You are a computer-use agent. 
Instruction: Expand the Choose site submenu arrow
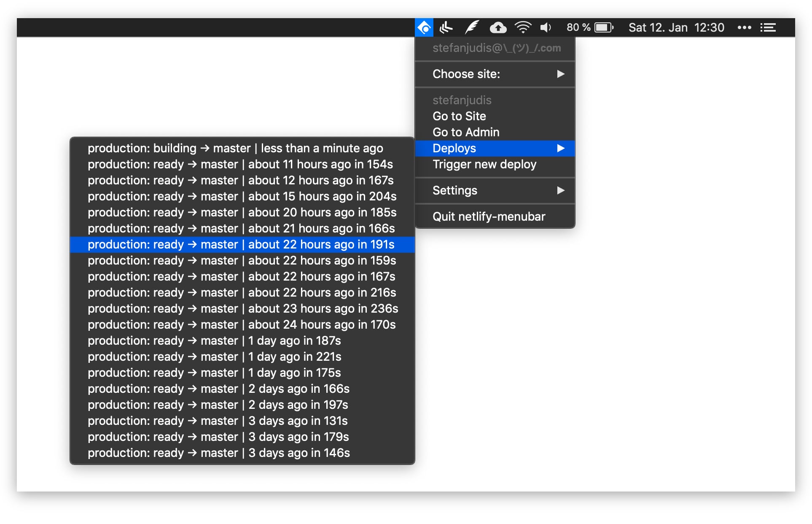[x=560, y=74]
